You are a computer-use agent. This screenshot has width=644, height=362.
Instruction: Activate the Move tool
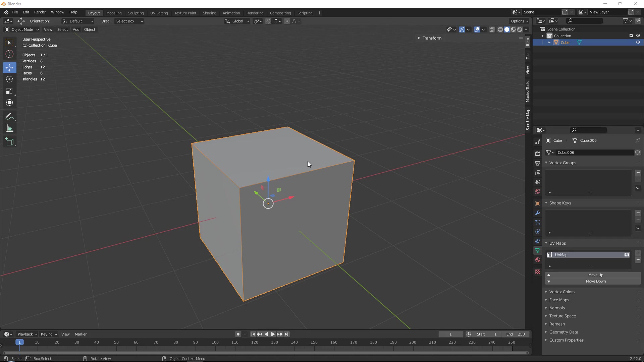[9, 67]
